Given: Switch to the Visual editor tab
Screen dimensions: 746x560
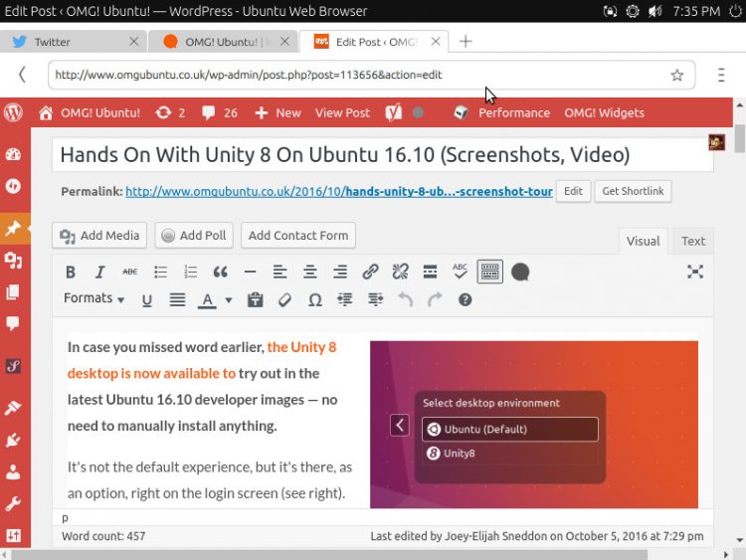Looking at the screenshot, I should pos(643,242).
